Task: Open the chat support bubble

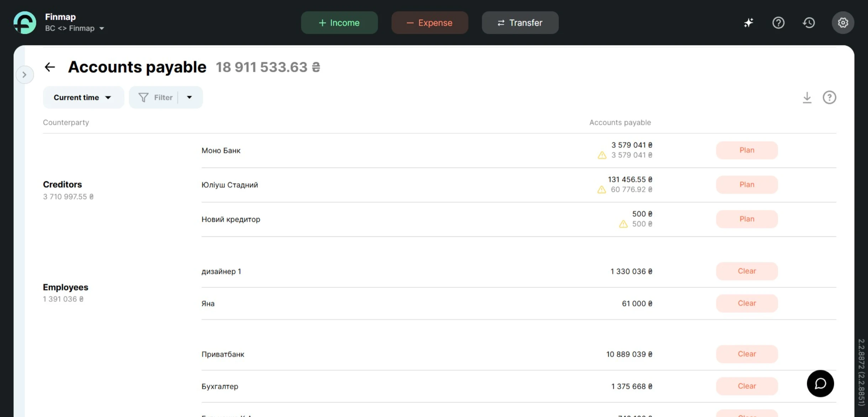Action: click(x=820, y=383)
